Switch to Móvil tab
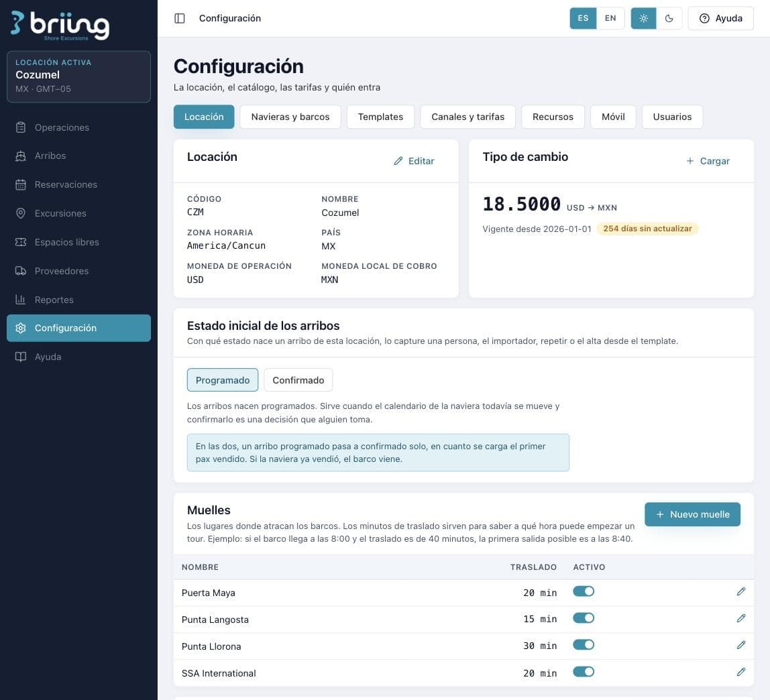770x700 pixels. (x=613, y=117)
